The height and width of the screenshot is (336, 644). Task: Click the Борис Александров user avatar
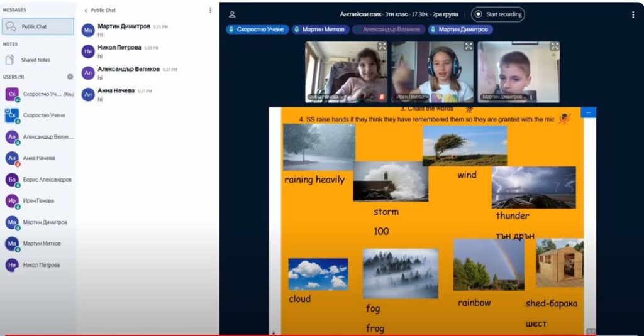[x=12, y=180]
